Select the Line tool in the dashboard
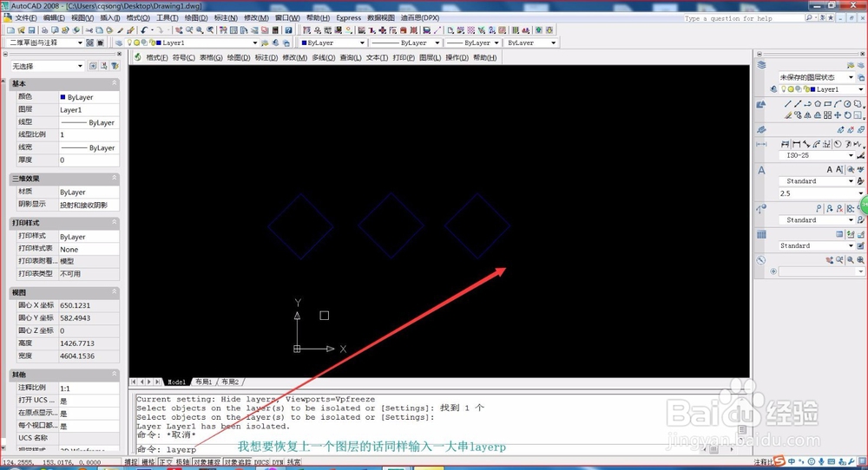The image size is (868, 470). [788, 104]
